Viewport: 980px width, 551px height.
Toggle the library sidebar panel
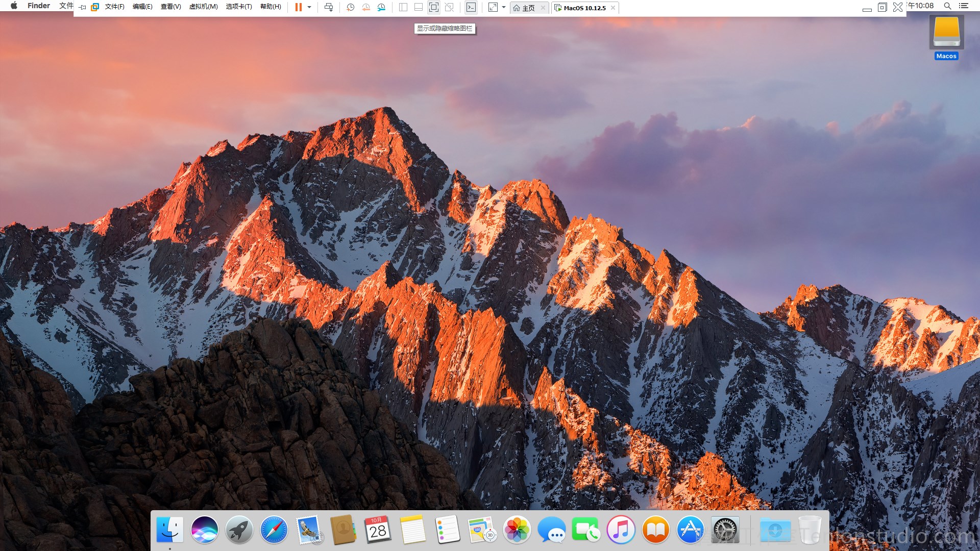[403, 7]
